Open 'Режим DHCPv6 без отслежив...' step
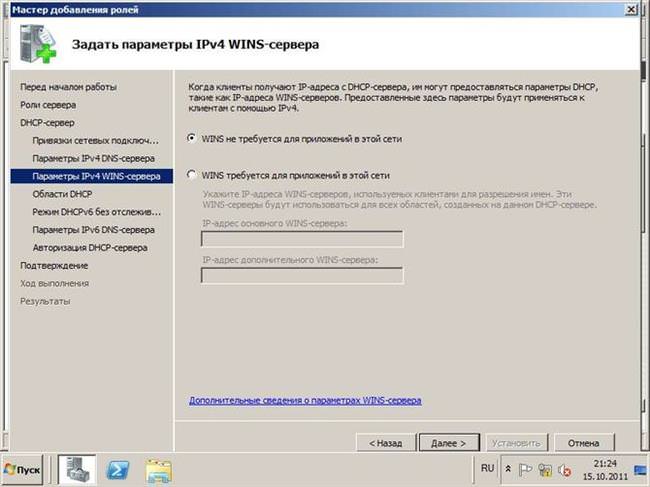This screenshot has height=487, width=650. coord(97,212)
